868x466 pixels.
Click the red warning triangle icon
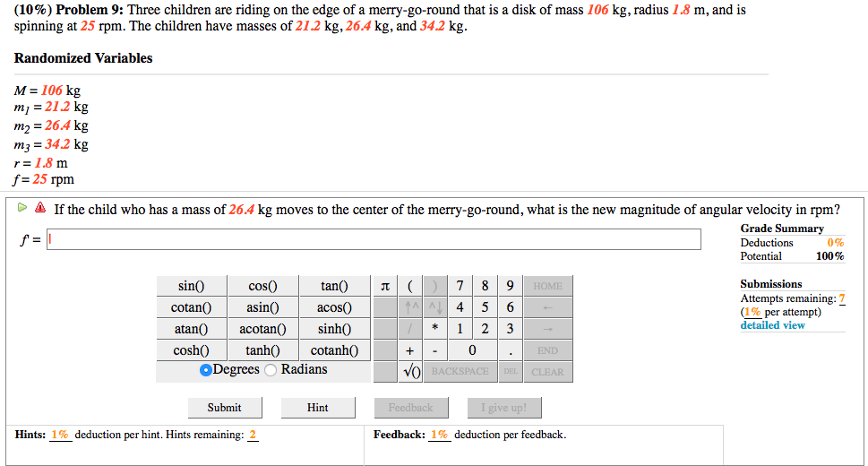[40, 208]
